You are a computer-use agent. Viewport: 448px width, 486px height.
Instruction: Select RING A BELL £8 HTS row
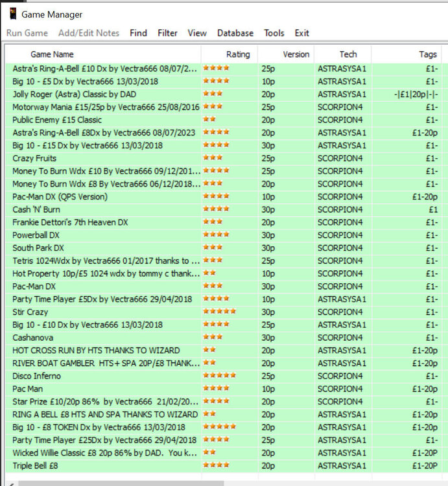point(226,415)
